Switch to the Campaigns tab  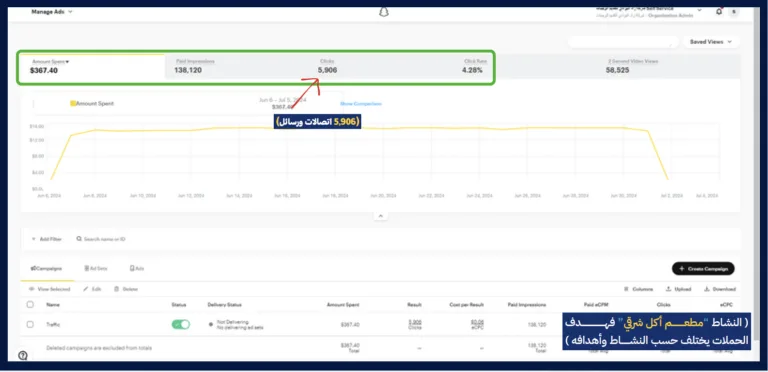click(x=47, y=269)
